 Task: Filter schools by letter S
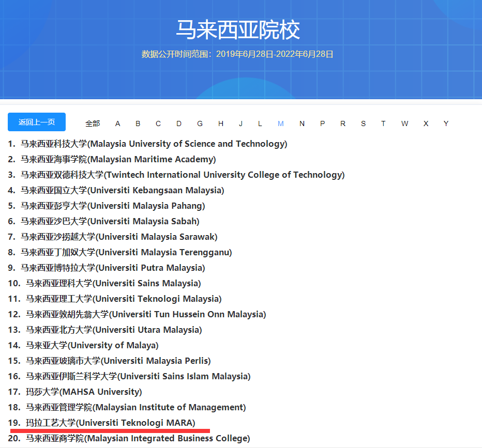(364, 123)
